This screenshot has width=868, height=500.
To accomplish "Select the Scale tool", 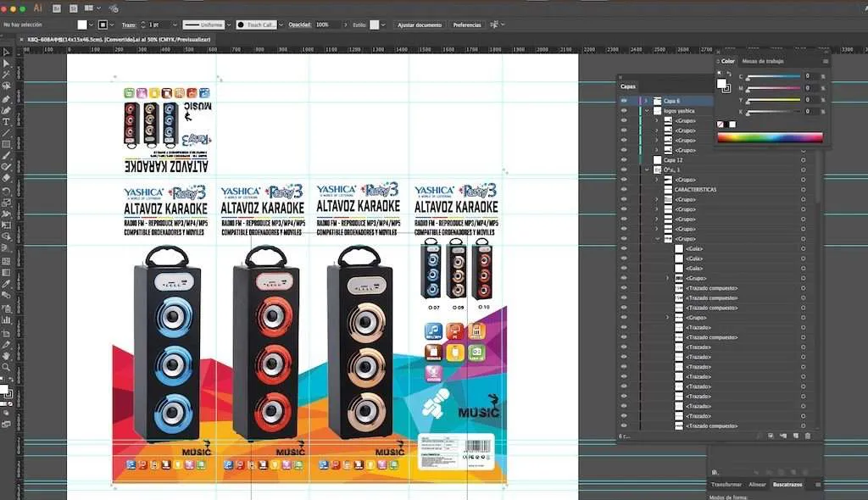I will tap(6, 203).
